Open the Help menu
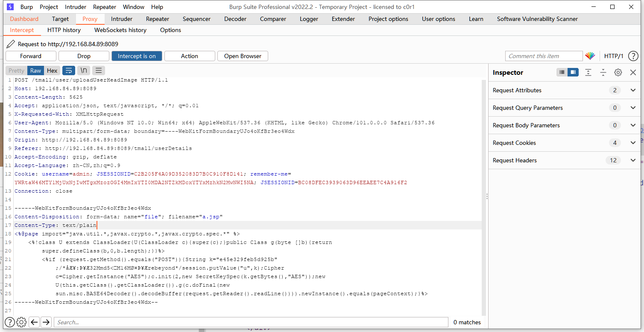The width and height of the screenshot is (644, 332). coord(157,7)
